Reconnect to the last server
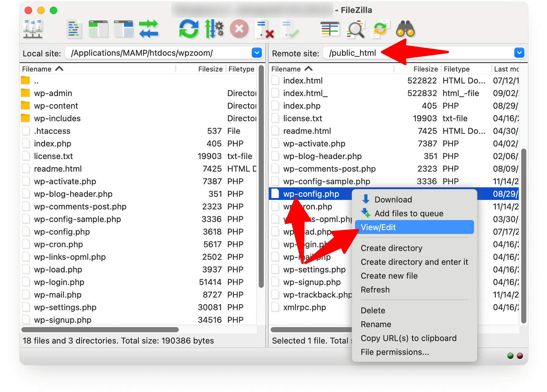 point(290,29)
